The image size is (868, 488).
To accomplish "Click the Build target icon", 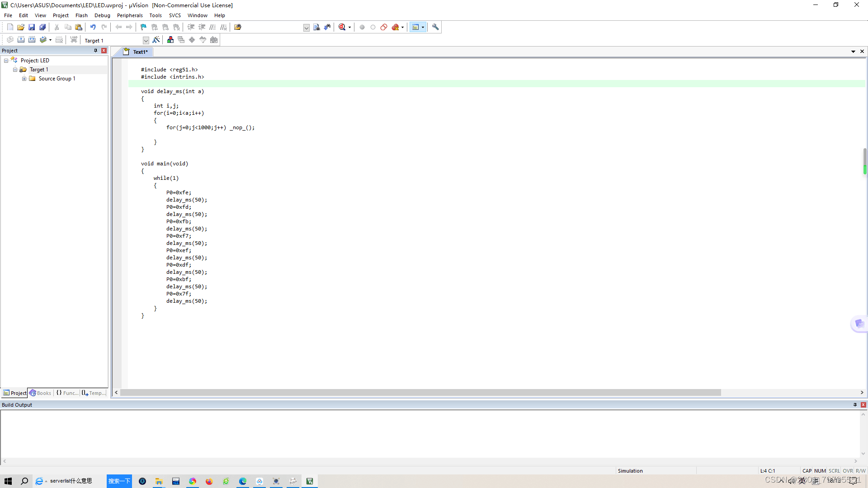I will coord(21,40).
